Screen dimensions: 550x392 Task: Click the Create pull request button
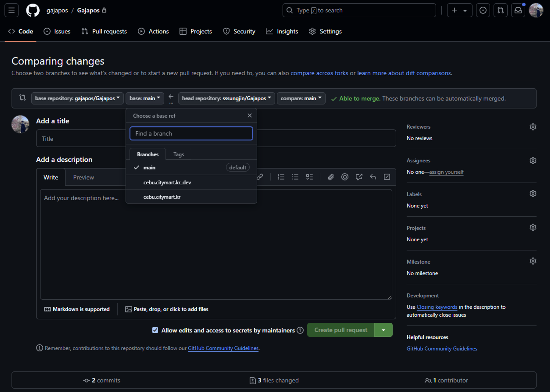[341, 330]
